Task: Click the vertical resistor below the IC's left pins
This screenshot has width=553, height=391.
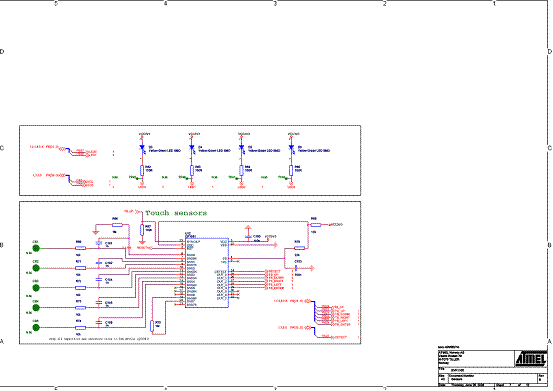Action: 152,326
